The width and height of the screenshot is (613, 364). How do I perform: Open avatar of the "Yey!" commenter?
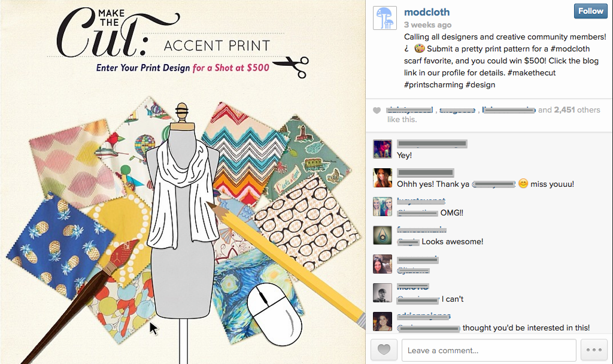pos(383,149)
